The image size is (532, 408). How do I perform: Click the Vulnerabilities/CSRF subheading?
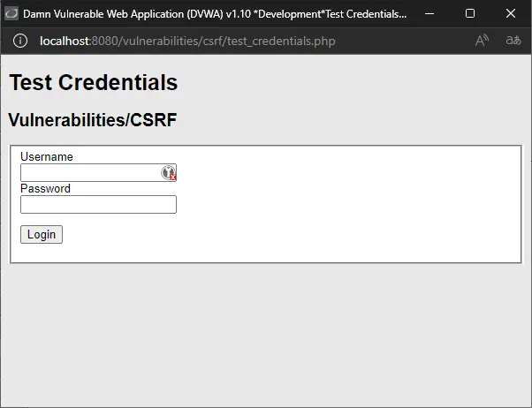click(x=93, y=120)
